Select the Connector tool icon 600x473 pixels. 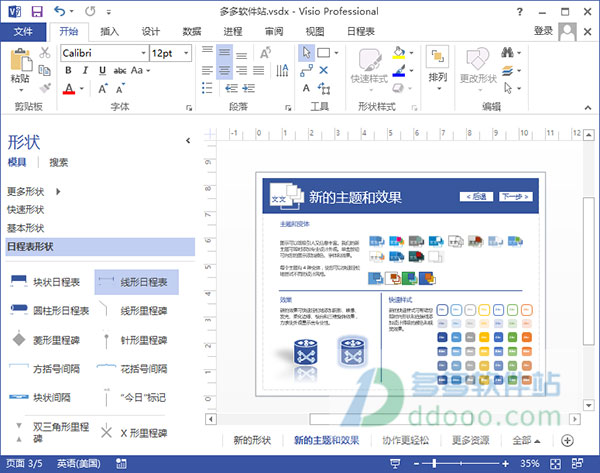(306, 70)
